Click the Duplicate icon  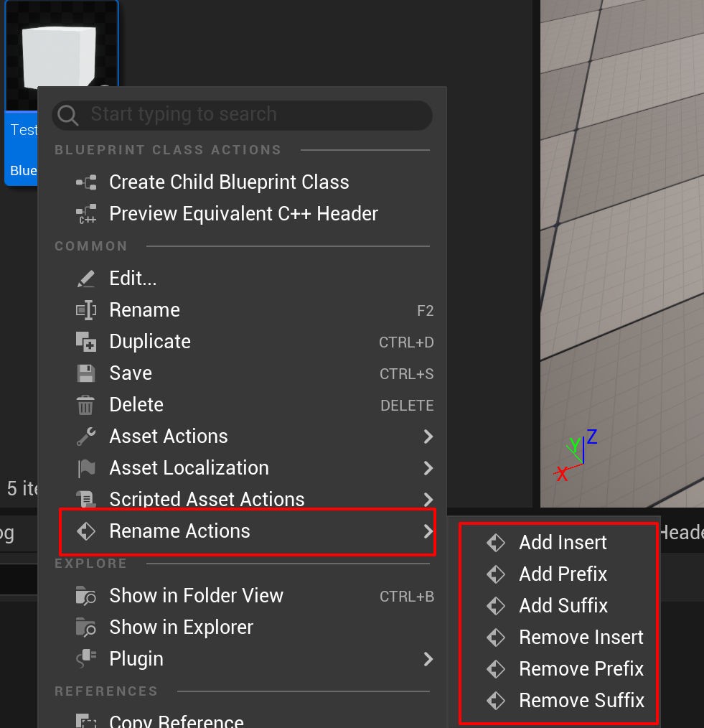click(x=86, y=342)
